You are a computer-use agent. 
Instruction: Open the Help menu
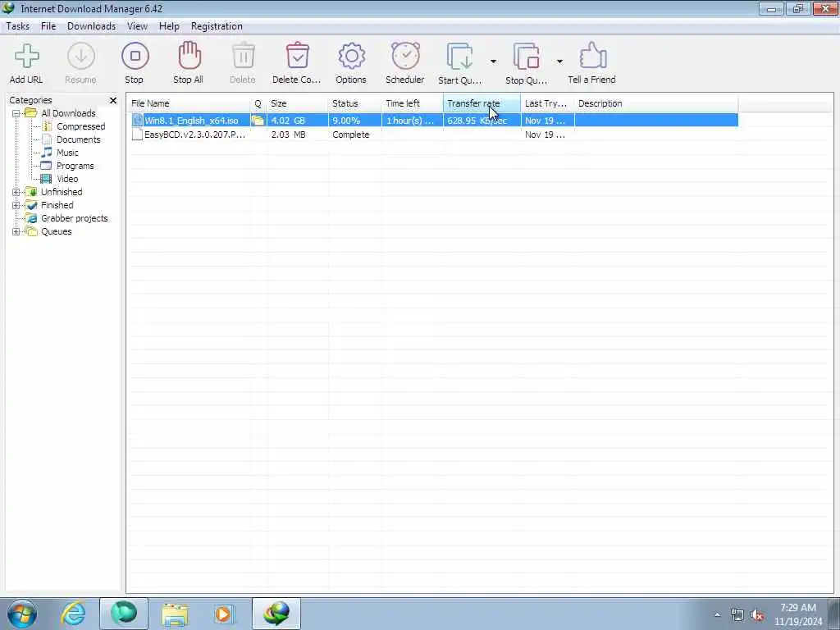[x=169, y=26]
